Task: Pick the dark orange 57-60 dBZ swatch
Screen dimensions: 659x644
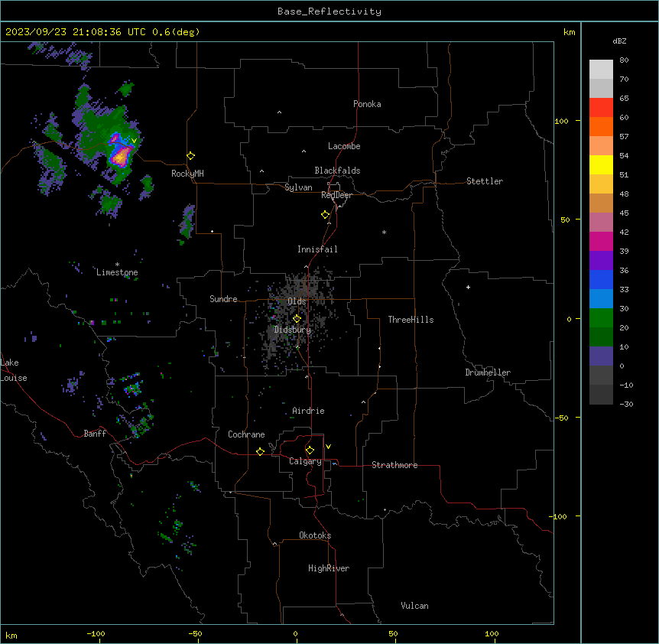Action: pos(601,126)
